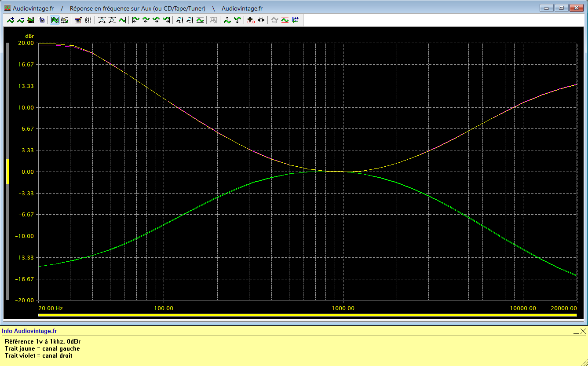Viewport: 588px width, 366px height.
Task: Click the '100.00' frequency axis label
Action: [x=164, y=308]
